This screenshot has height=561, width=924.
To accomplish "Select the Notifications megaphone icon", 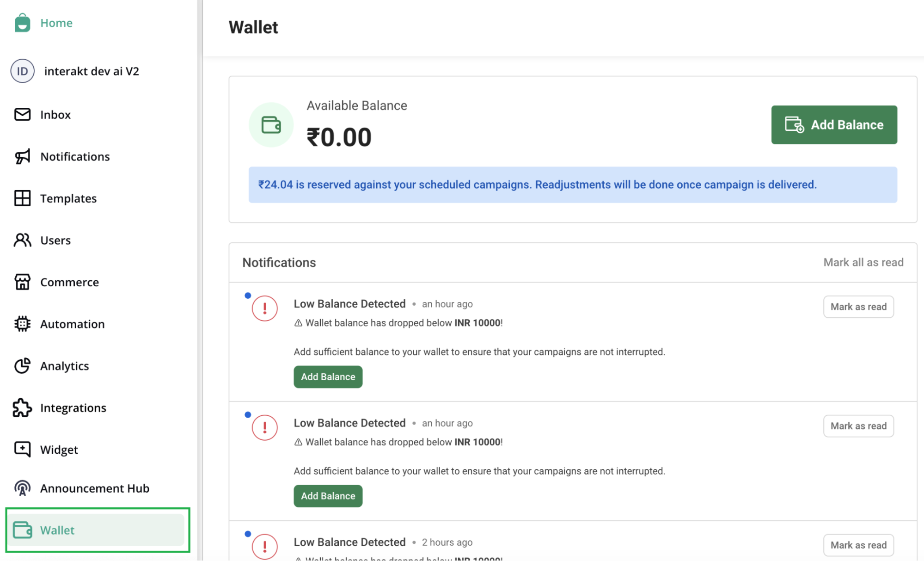I will (22, 157).
